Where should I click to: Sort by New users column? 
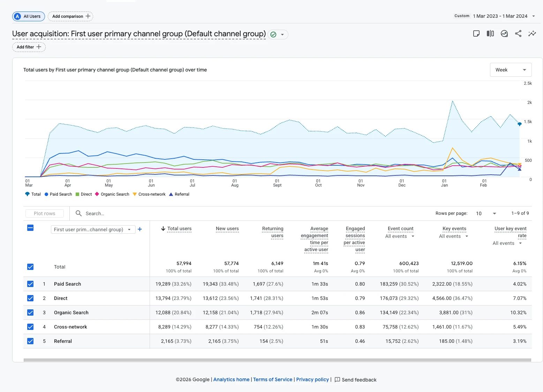227,229
